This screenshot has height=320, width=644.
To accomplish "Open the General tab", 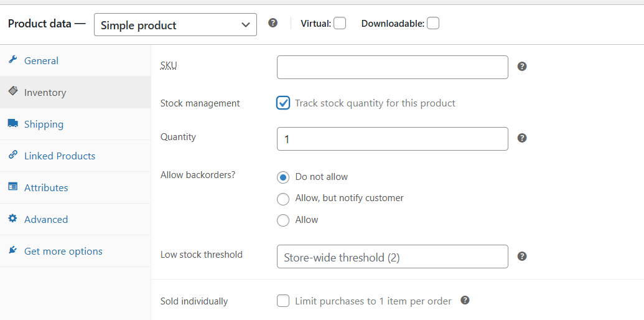I will pyautogui.click(x=75, y=60).
